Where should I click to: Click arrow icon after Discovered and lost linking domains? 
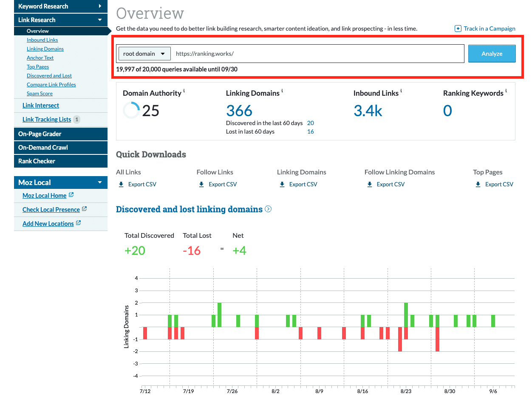(x=268, y=209)
